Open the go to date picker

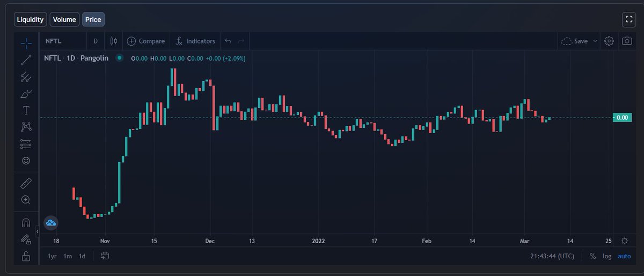(105, 256)
